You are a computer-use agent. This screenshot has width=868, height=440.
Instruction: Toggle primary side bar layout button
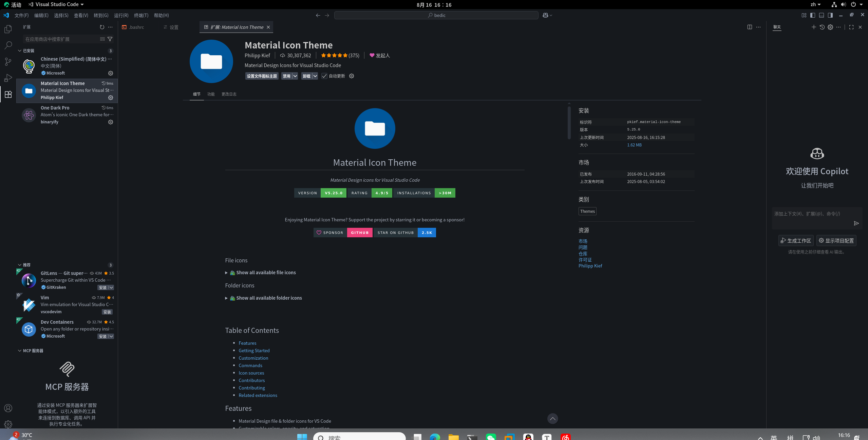[812, 15]
